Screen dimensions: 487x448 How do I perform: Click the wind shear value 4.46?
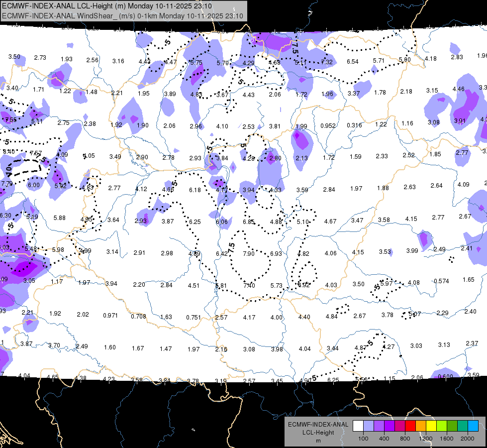point(459,89)
